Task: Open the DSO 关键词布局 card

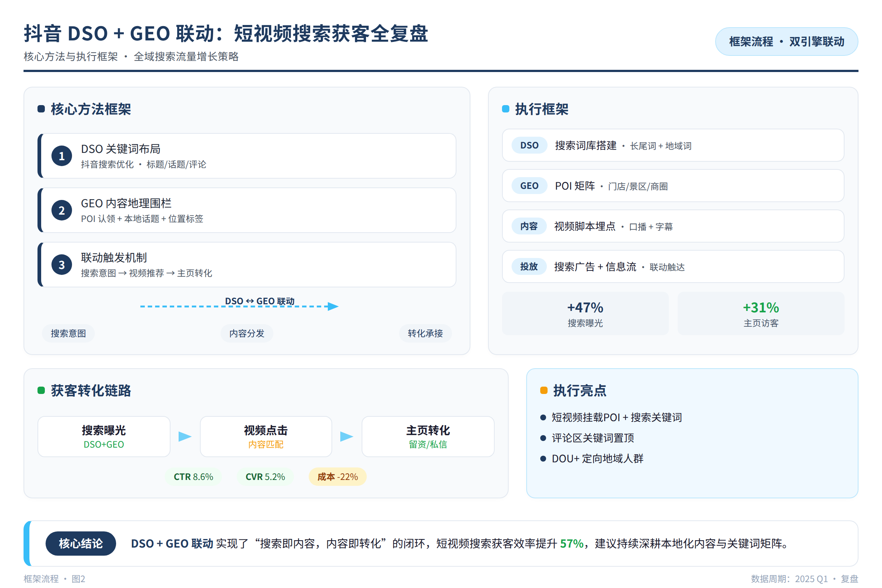Action: pyautogui.click(x=247, y=156)
